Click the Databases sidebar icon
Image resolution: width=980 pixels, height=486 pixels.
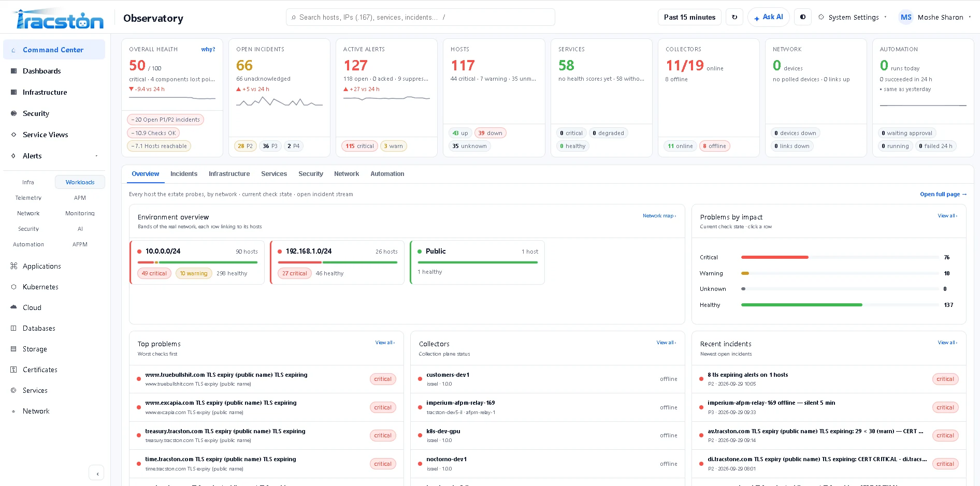tap(13, 328)
